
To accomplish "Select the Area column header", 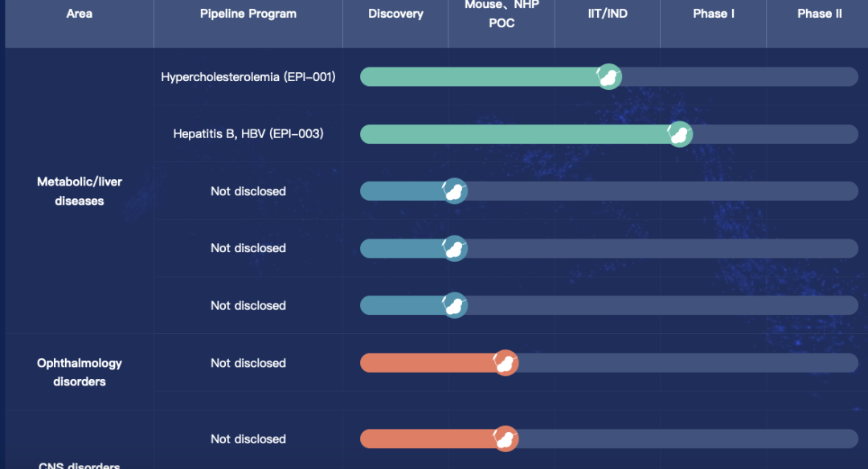I will (79, 14).
